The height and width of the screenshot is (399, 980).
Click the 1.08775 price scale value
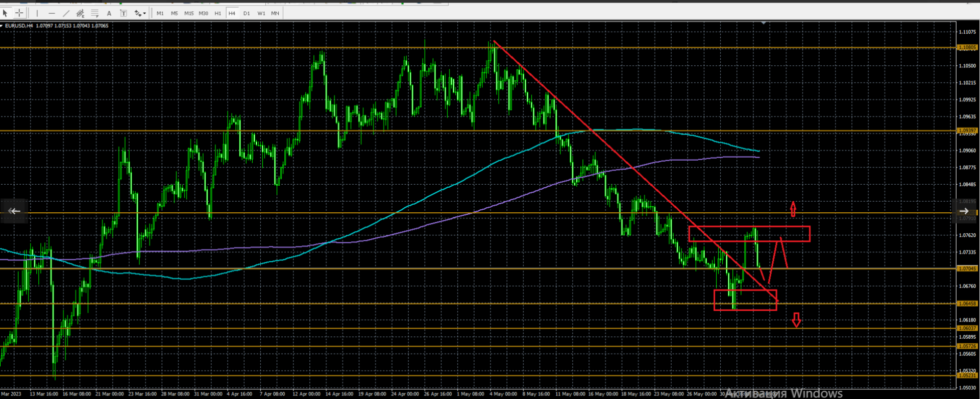click(x=967, y=167)
